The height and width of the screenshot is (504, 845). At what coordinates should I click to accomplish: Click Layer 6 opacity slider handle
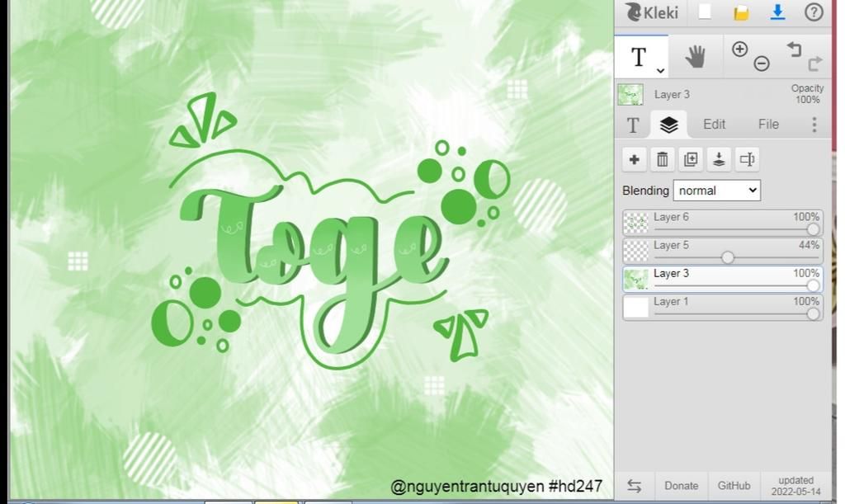[x=813, y=229]
